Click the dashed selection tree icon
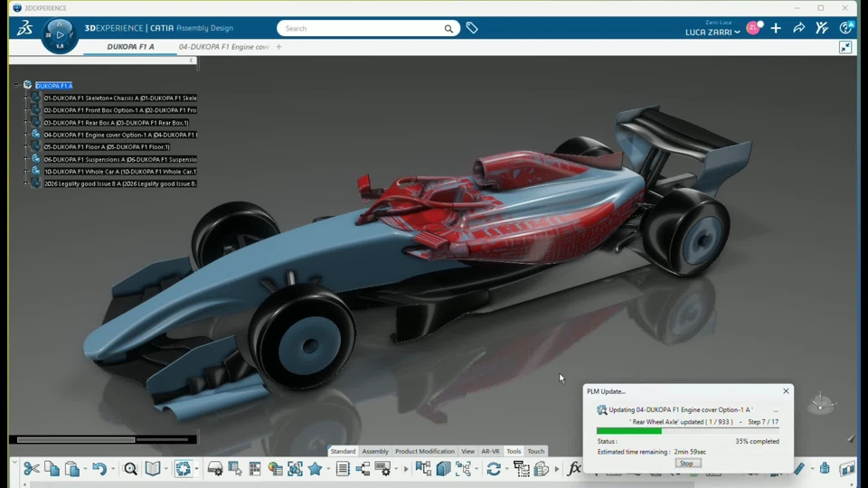Viewport: 868px width, 488px height. click(x=522, y=469)
